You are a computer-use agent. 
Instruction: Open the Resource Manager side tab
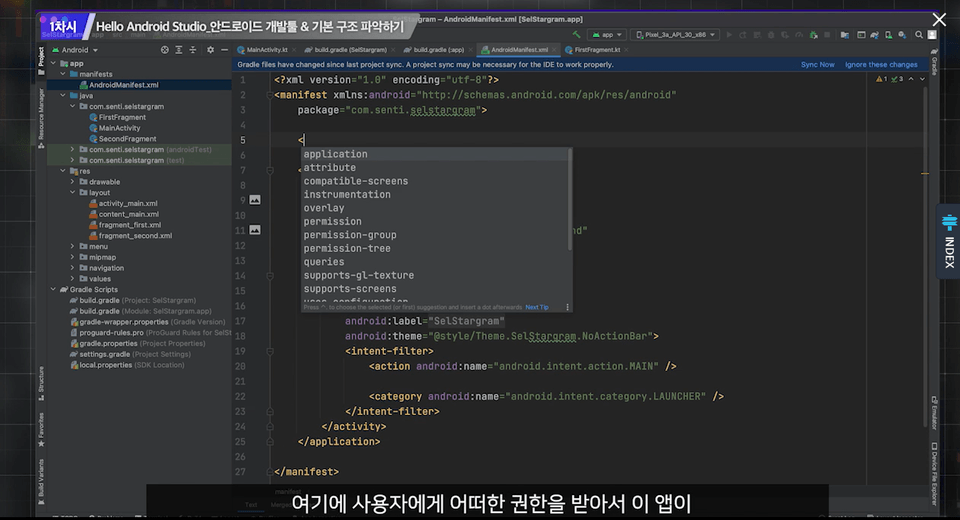pos(41,118)
